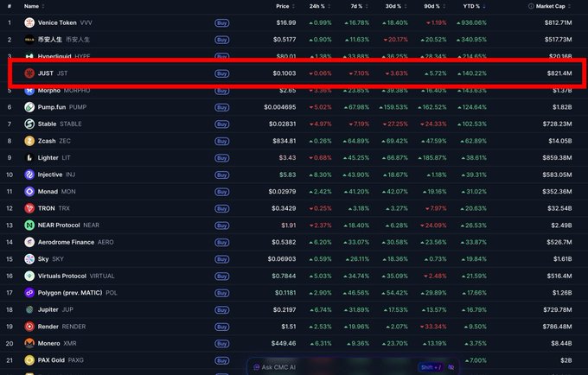Viewport: 588px width, 375px height.
Task: Click the Market Cap info icon
Action: point(531,6)
